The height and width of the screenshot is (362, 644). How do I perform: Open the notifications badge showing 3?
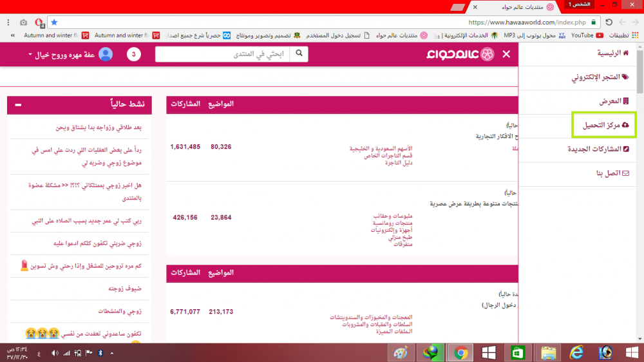(134, 55)
